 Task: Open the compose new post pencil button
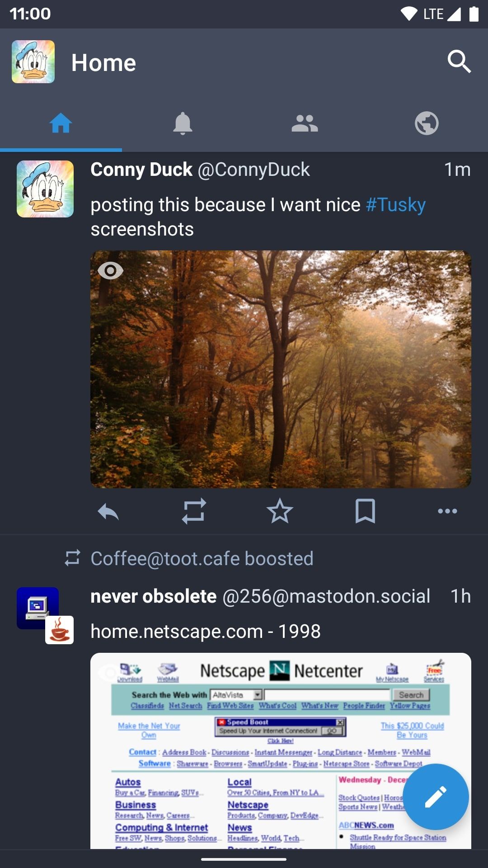tap(435, 797)
